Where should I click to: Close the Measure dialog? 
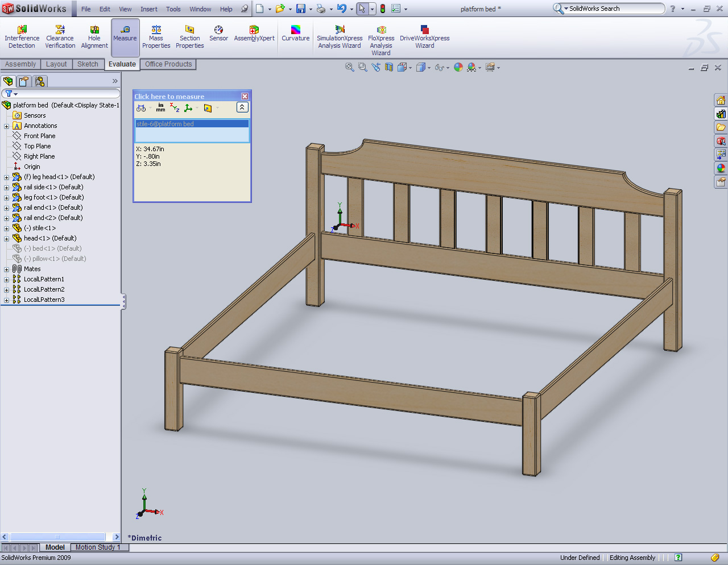pyautogui.click(x=245, y=97)
